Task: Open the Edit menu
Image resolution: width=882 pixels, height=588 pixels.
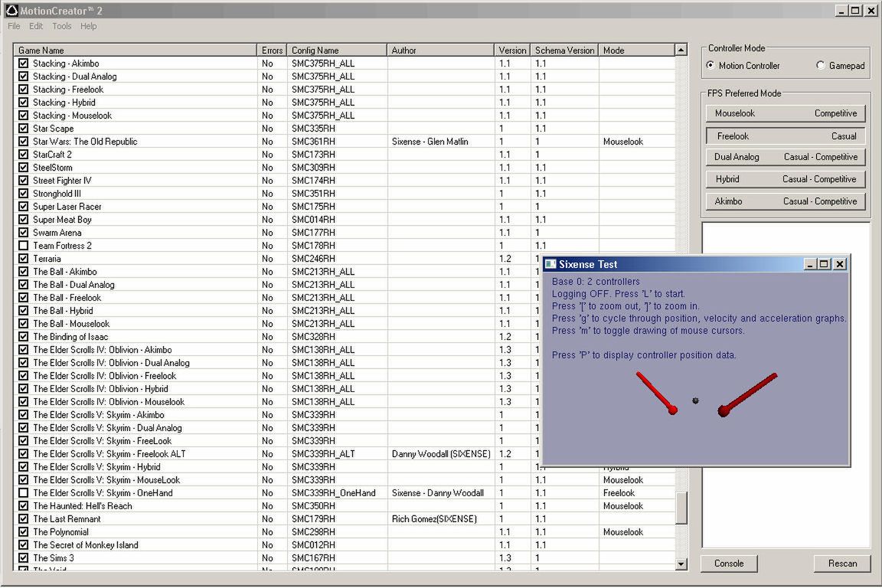Action: [x=36, y=26]
